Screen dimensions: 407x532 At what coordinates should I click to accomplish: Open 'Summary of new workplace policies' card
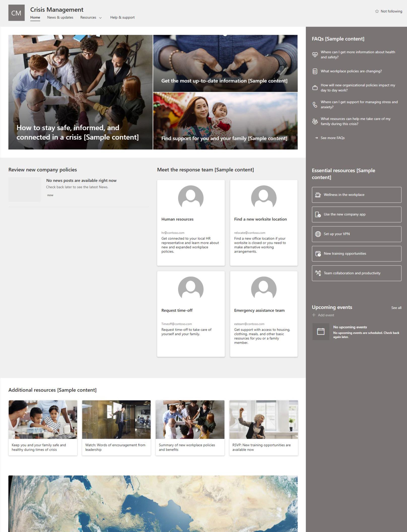[190, 428]
